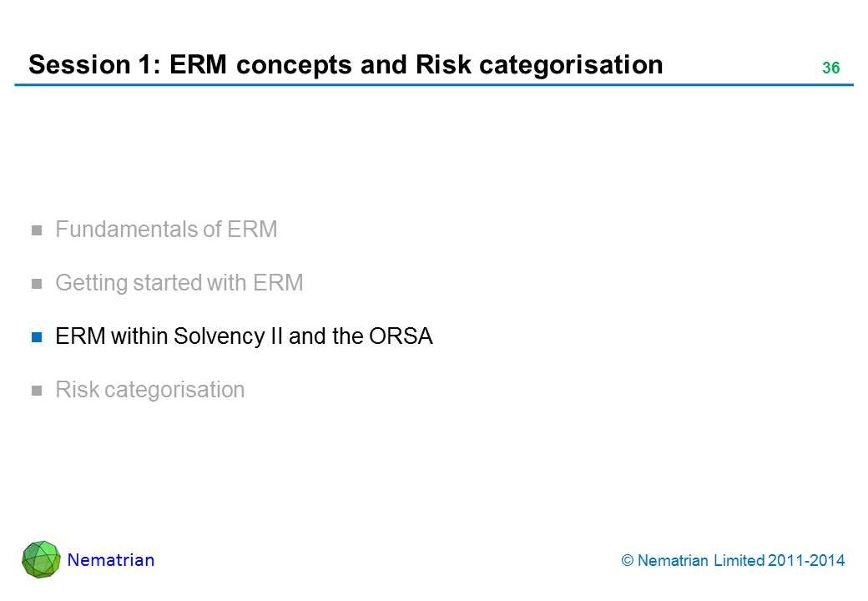Click the grey bullet beside Getting started with ERM
Screen dimensions: 868x601
(37, 285)
